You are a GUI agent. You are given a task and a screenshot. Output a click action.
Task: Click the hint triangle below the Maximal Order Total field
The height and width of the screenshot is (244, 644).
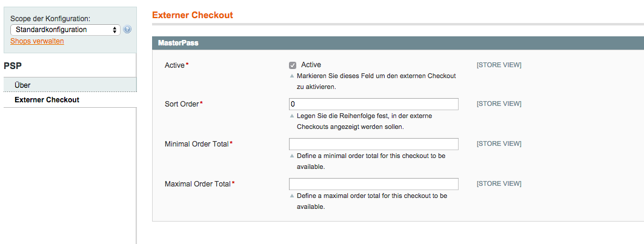[292, 196]
